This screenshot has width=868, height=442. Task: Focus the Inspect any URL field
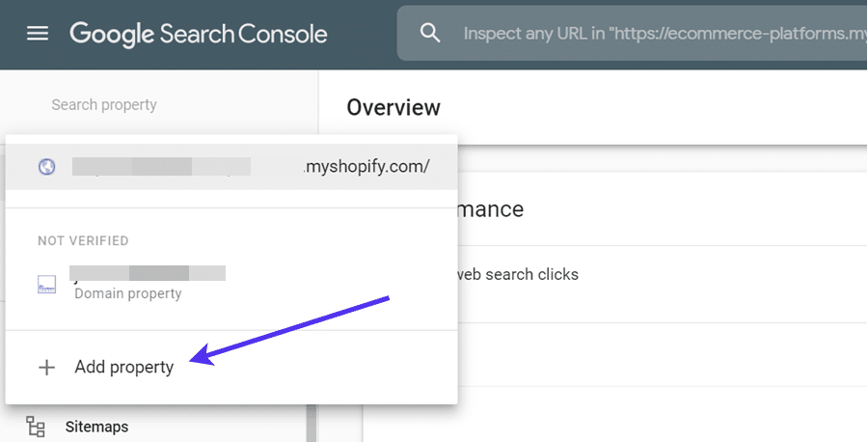pos(656,34)
